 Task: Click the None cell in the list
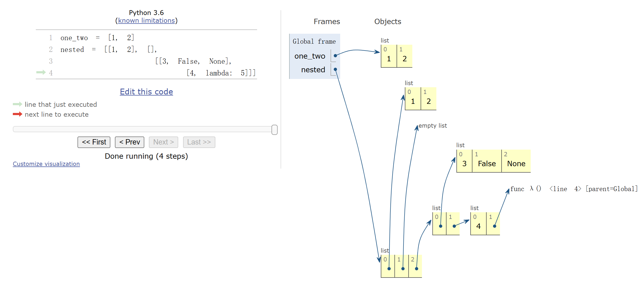coord(516,161)
